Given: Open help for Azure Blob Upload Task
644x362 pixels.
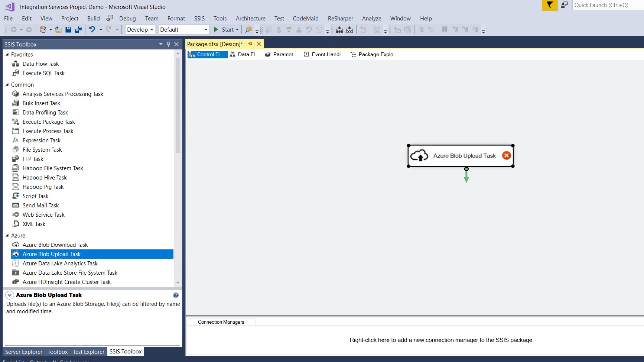Looking at the screenshot, I should [x=176, y=295].
